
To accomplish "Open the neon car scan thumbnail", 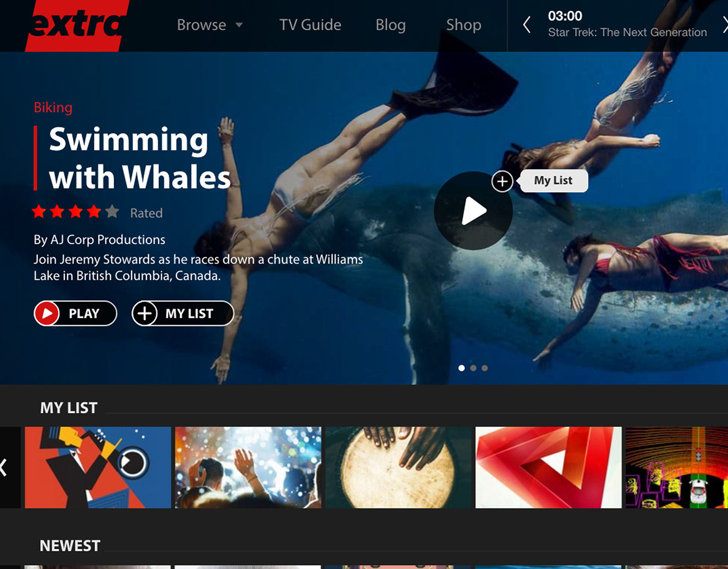I will pos(677,468).
